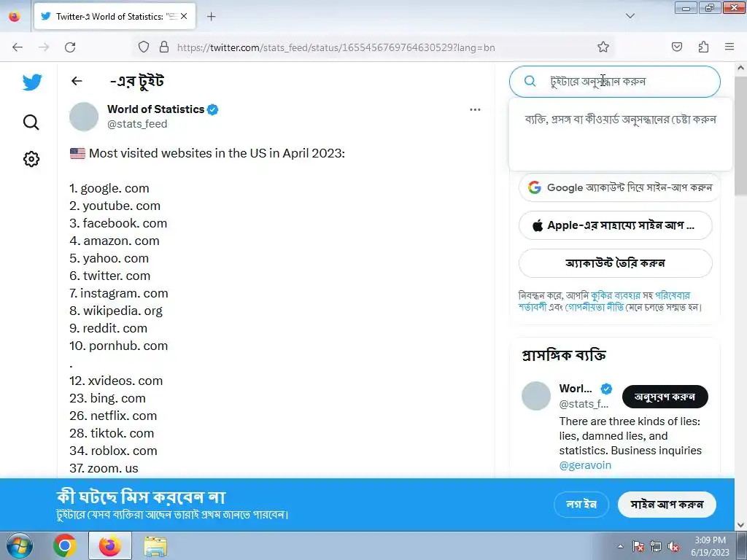Viewport: 747px width, 560px height.
Task: Click the scrollbar up arrow
Action: (740, 68)
